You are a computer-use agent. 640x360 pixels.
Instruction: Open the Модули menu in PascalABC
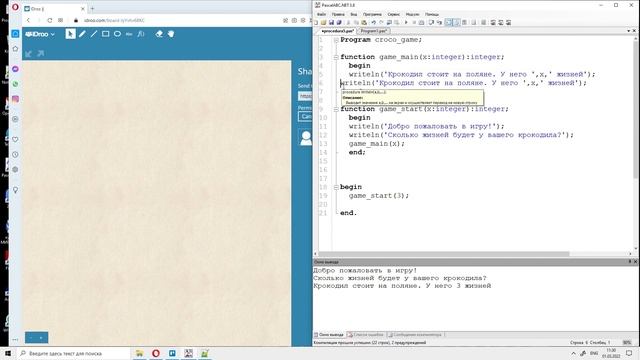point(412,14)
